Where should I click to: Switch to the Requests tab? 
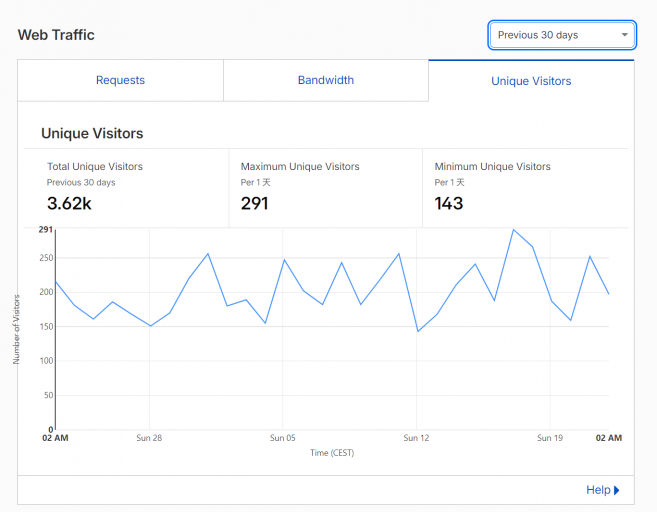pos(120,80)
